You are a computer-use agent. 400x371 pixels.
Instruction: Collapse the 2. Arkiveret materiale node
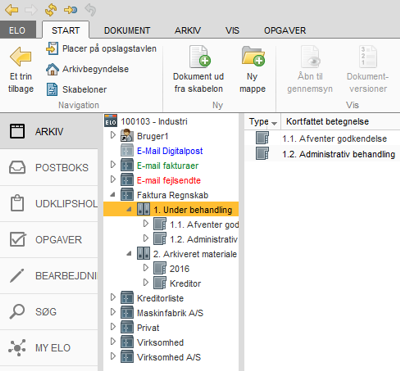[129, 253]
